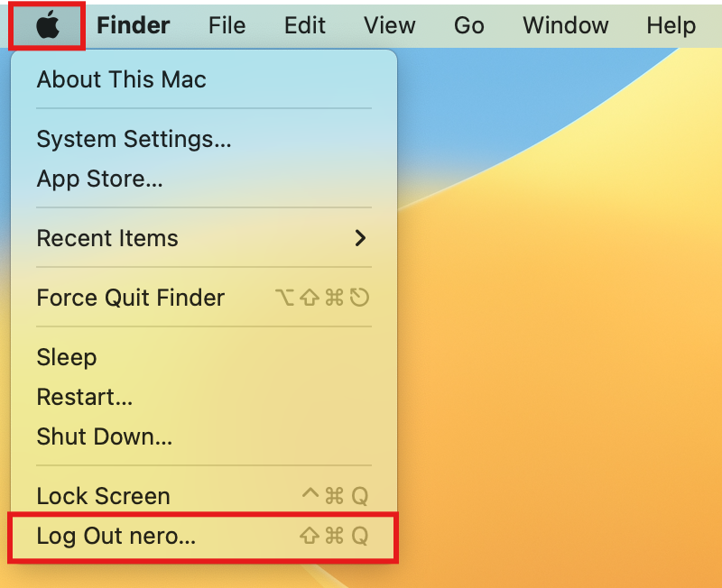Click the Recent Items chevron arrow
The width and height of the screenshot is (722, 588).
coord(360,238)
